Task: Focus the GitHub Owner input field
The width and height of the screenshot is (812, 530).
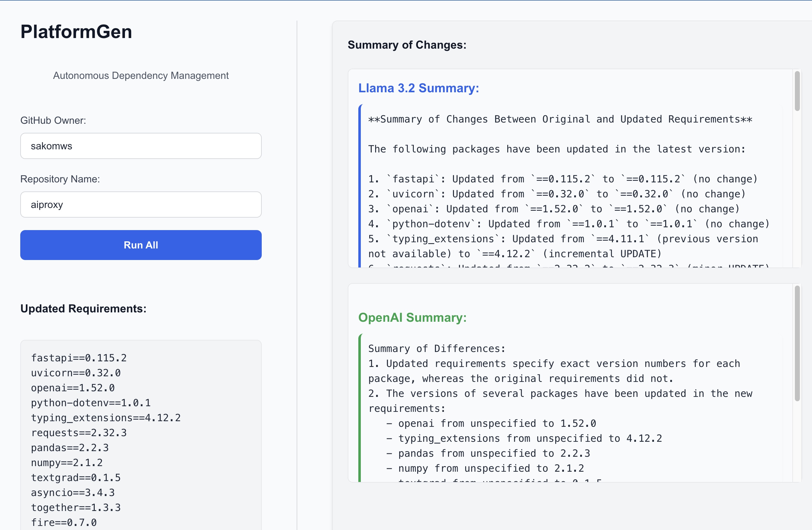Action: [141, 146]
